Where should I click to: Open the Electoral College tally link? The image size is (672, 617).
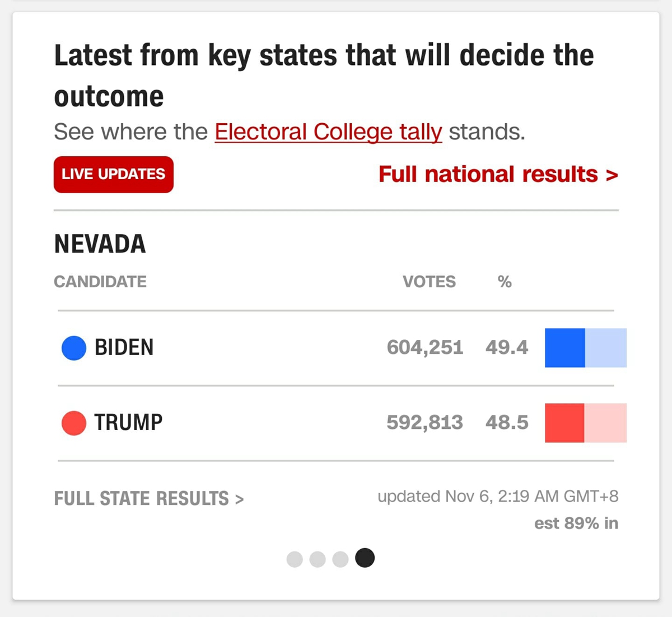[328, 132]
